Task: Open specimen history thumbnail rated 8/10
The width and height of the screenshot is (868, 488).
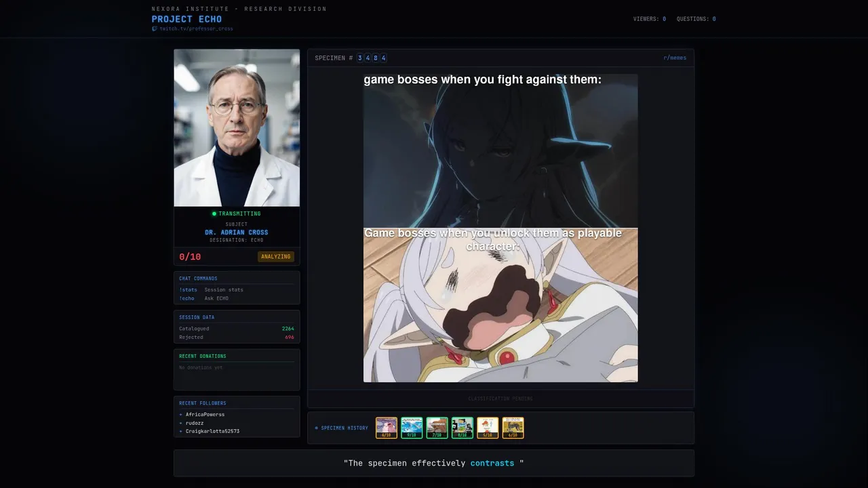Action: [x=462, y=428]
